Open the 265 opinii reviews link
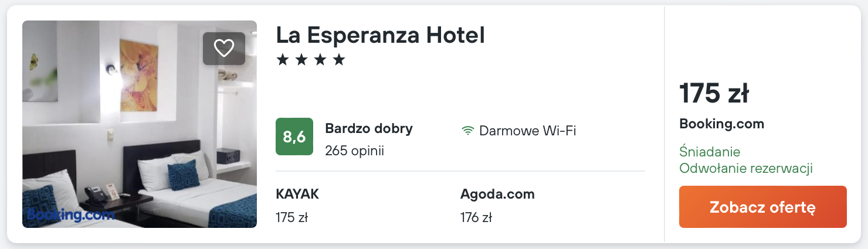 (354, 151)
